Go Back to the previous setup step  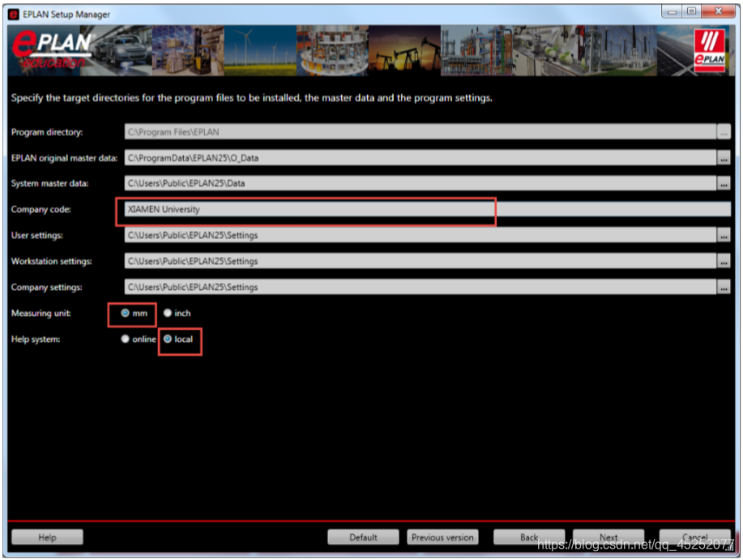click(529, 537)
